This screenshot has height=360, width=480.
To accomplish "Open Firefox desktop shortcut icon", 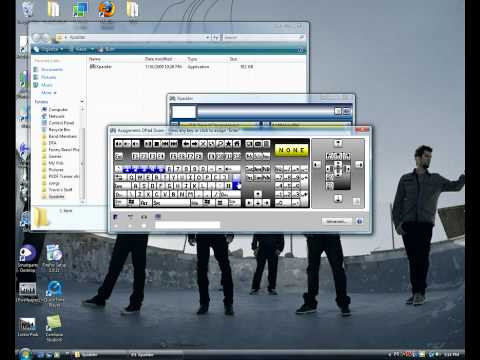I will (106, 9).
